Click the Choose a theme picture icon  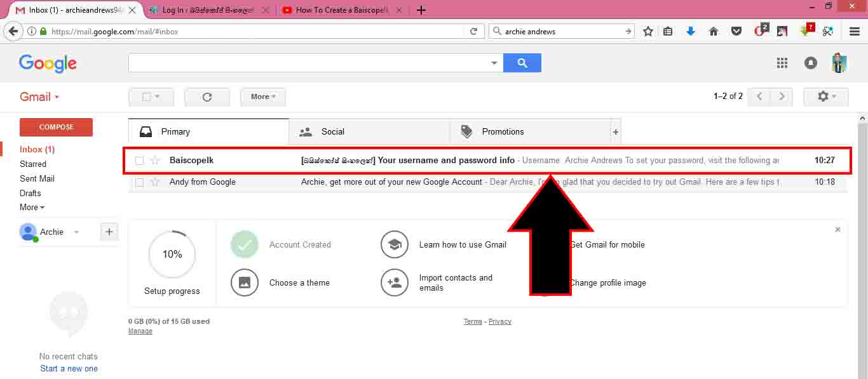tap(245, 283)
